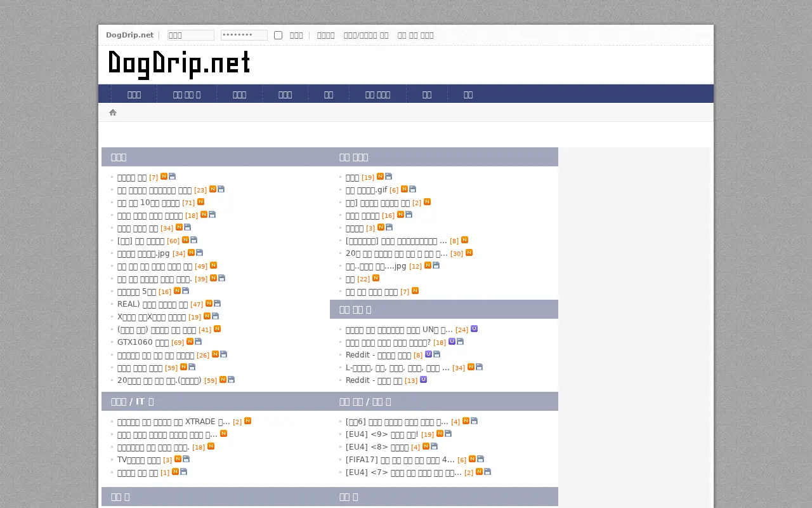Click the large DogDrip.net logo
The image size is (812, 508).
coord(180,65)
